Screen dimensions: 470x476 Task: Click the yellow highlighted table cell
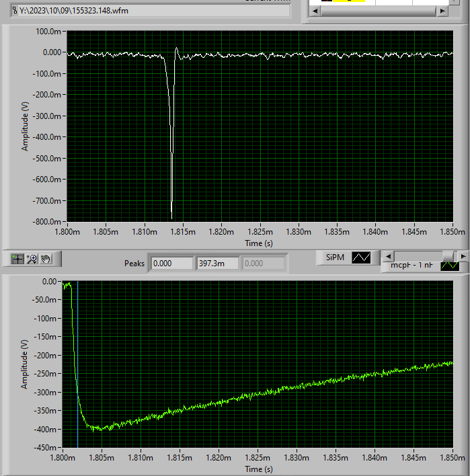[x=349, y=1]
